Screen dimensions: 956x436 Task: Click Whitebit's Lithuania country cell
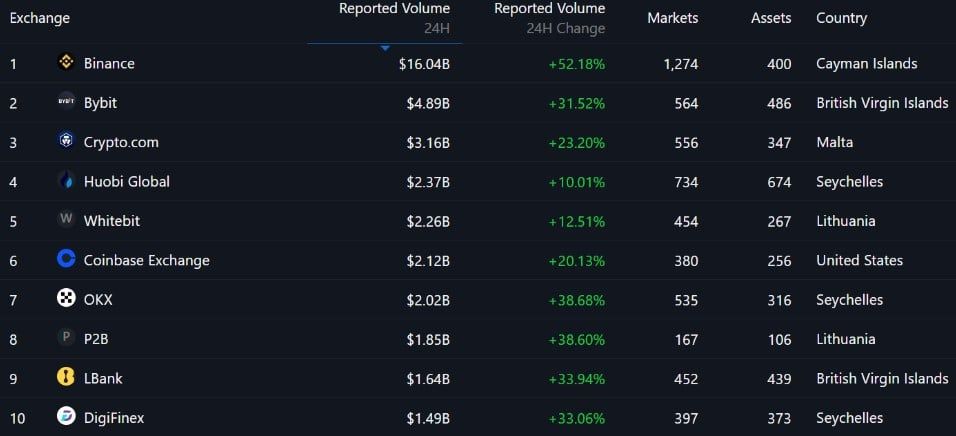coord(846,221)
